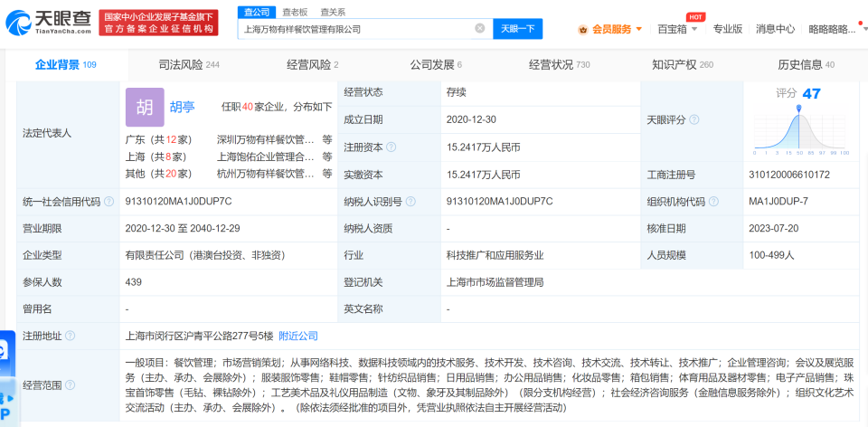
Task: Select the 查公司 search tab
Action: (x=256, y=12)
